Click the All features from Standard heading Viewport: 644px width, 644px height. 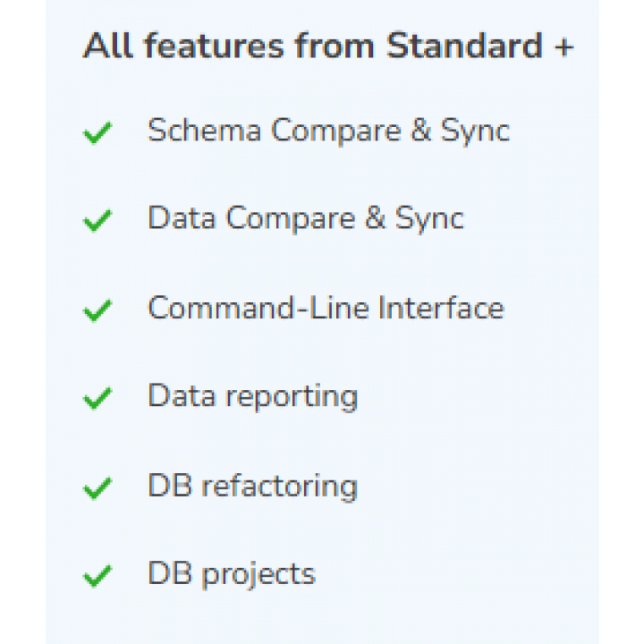point(328,46)
